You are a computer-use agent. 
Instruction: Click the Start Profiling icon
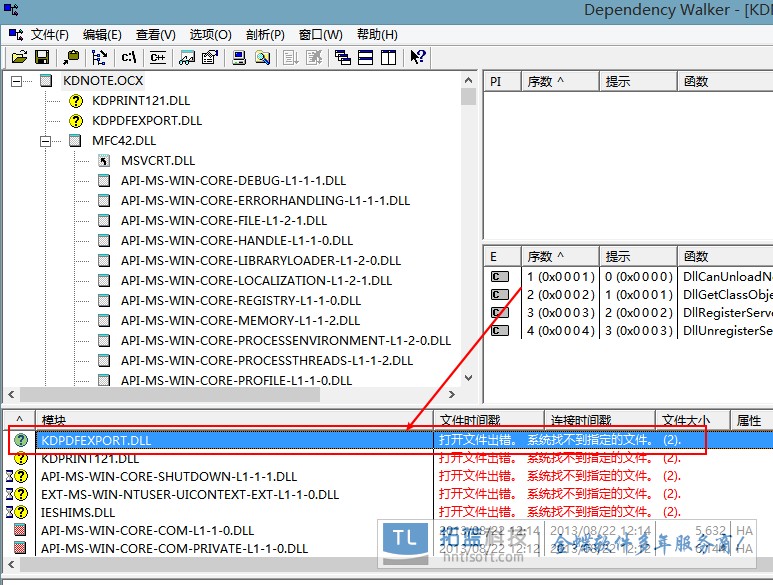(291, 57)
